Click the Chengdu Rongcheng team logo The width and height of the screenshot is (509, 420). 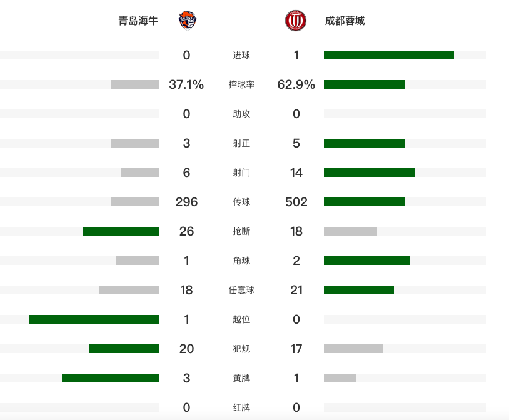pos(295,21)
